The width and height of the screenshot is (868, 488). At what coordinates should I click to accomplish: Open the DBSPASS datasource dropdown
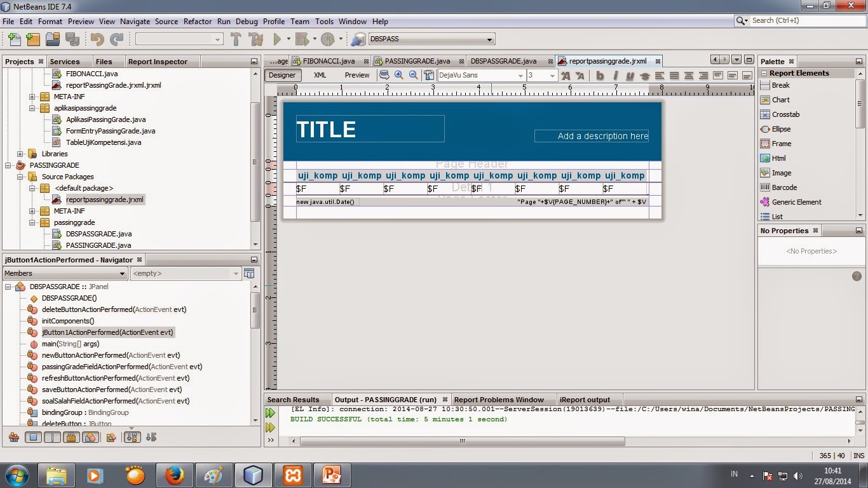pos(489,39)
